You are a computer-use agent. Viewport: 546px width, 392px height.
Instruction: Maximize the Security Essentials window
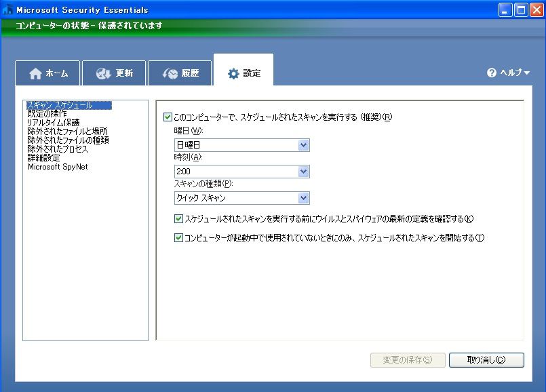coord(522,9)
